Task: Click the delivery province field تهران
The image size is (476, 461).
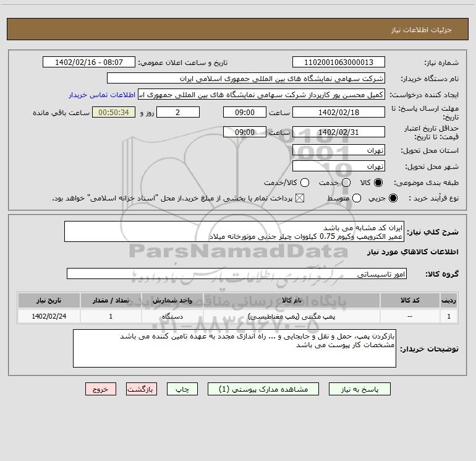Action: (x=339, y=150)
